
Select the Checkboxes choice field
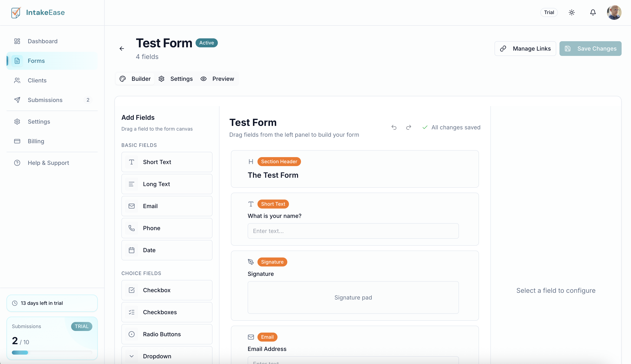[x=167, y=312]
